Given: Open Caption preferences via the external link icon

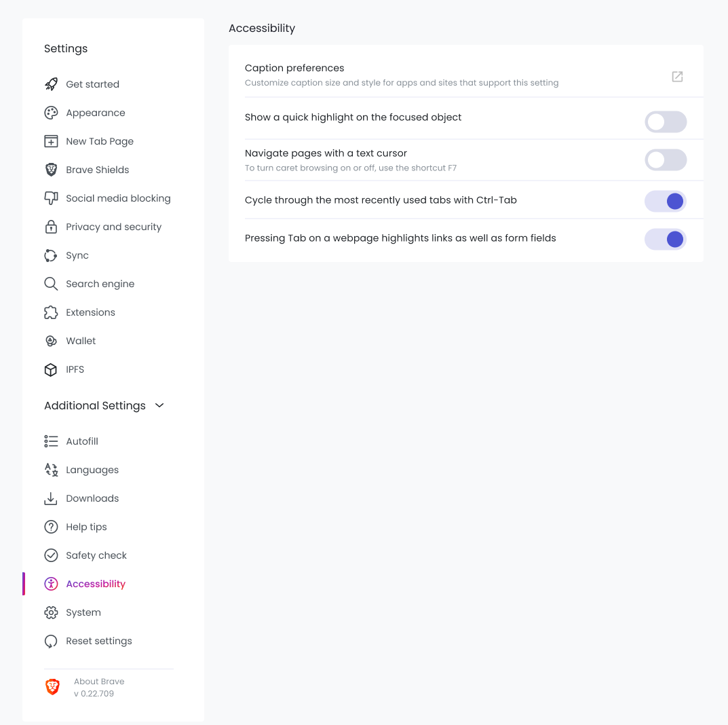Looking at the screenshot, I should [677, 77].
